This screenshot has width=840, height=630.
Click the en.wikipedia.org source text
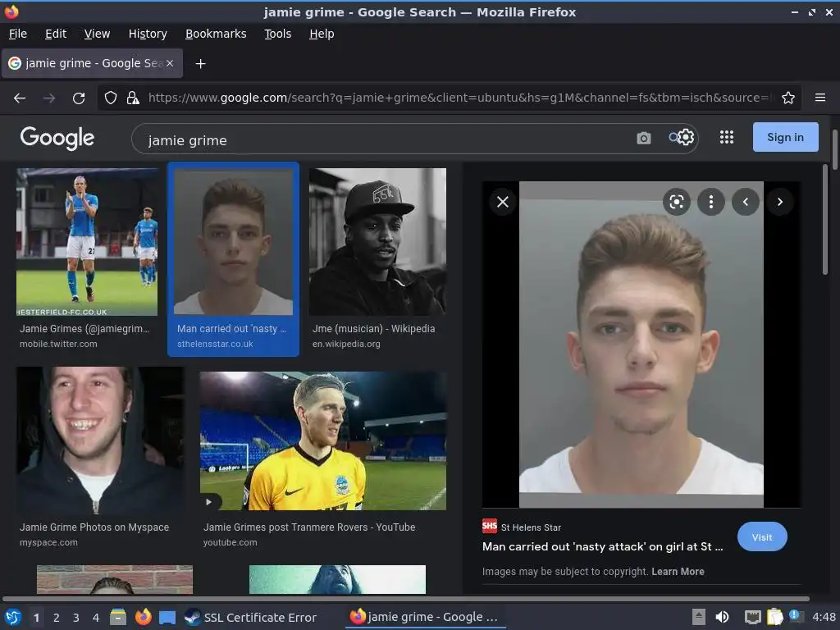(346, 344)
